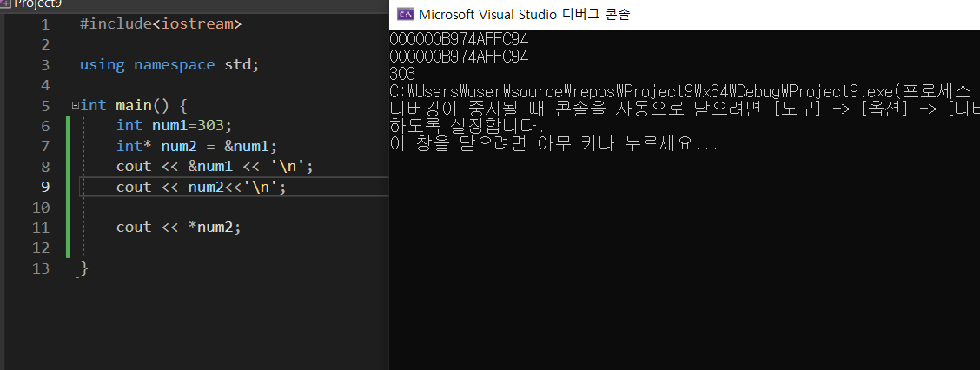Click the 'int num1=303;' line
Screen dimensions: 980x370
[174, 126]
